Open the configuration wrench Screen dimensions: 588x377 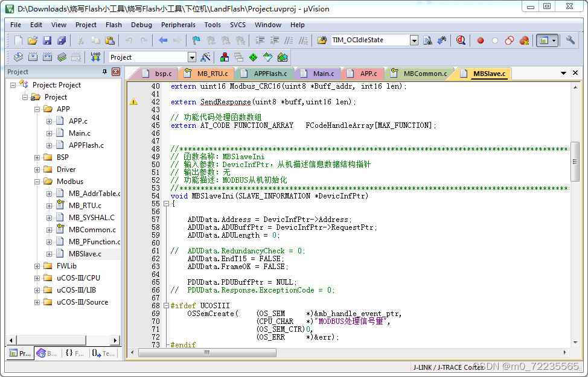[x=570, y=40]
